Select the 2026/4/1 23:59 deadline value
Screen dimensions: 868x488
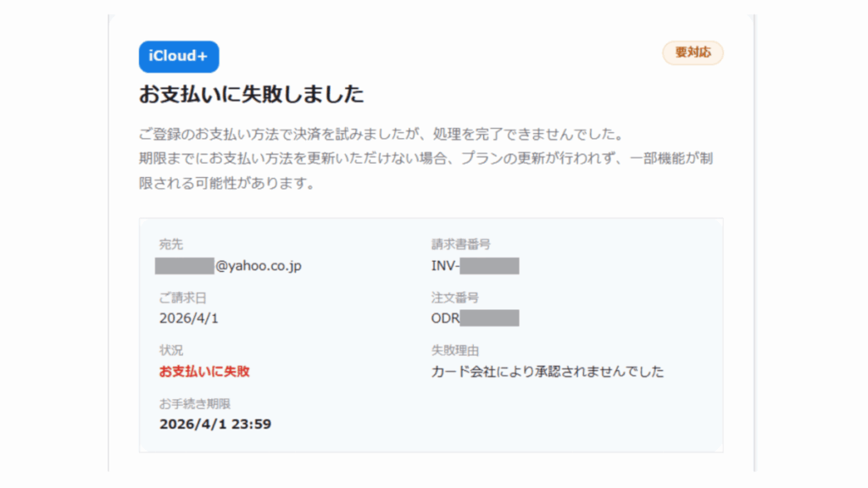(214, 424)
